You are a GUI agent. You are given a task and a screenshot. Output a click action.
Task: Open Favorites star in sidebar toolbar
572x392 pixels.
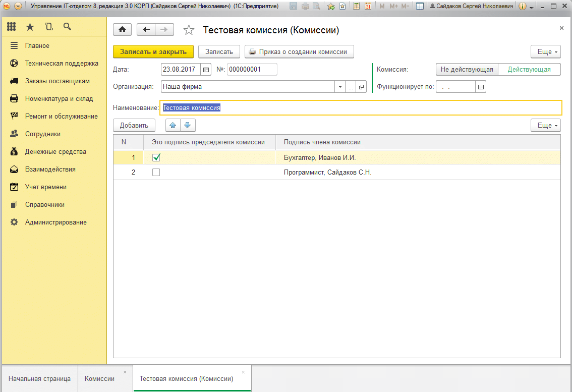point(30,27)
